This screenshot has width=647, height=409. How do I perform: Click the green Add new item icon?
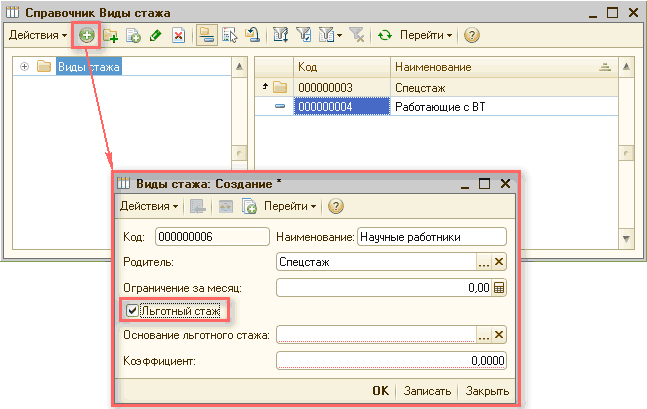pyautogui.click(x=87, y=35)
